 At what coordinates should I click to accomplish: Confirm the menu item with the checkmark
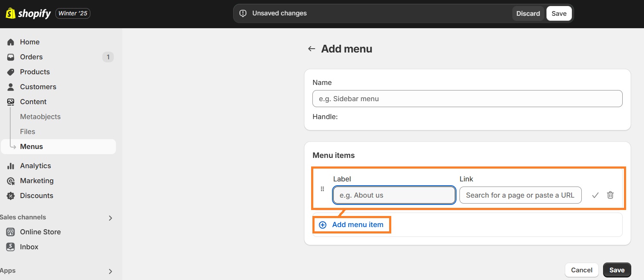tap(595, 195)
